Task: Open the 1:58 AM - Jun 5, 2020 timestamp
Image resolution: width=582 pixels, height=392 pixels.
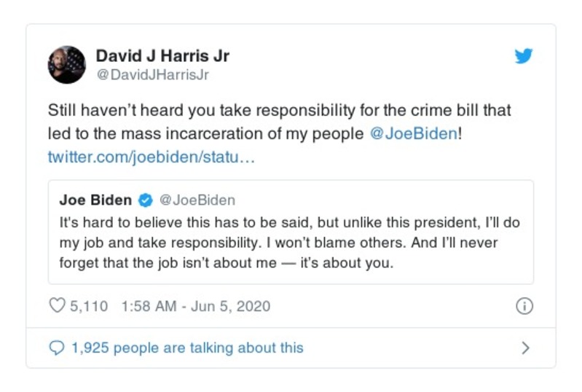Action: coord(194,307)
